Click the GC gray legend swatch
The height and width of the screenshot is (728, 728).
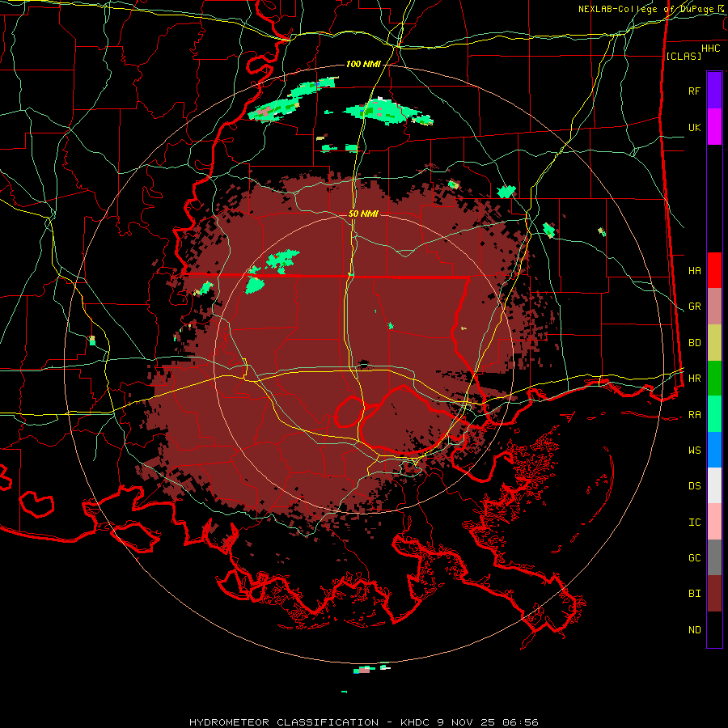pos(714,557)
